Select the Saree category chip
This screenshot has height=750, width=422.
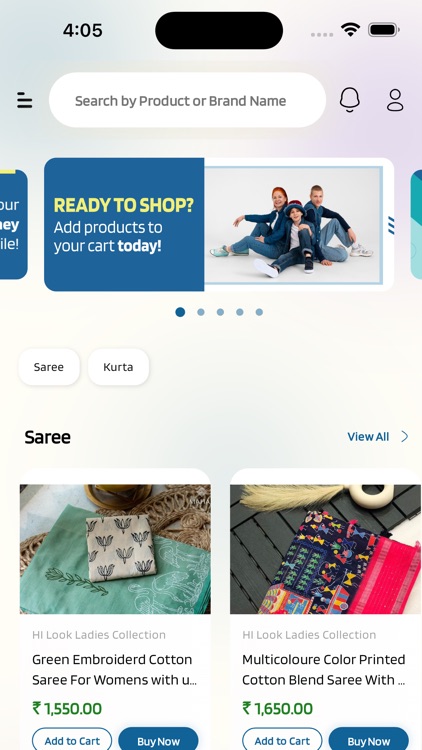click(x=49, y=367)
